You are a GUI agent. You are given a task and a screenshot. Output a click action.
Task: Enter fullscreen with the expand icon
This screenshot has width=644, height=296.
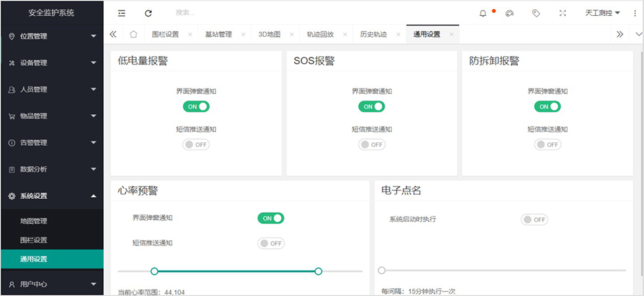pyautogui.click(x=563, y=12)
